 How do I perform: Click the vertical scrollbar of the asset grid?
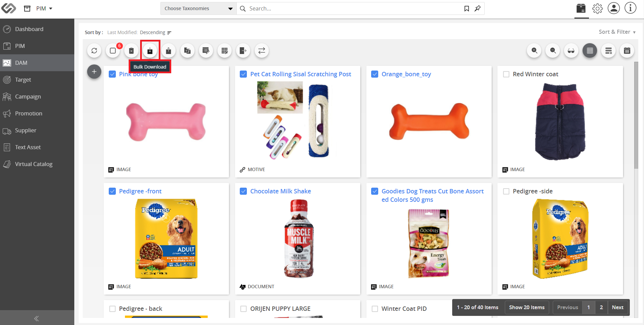click(636, 115)
